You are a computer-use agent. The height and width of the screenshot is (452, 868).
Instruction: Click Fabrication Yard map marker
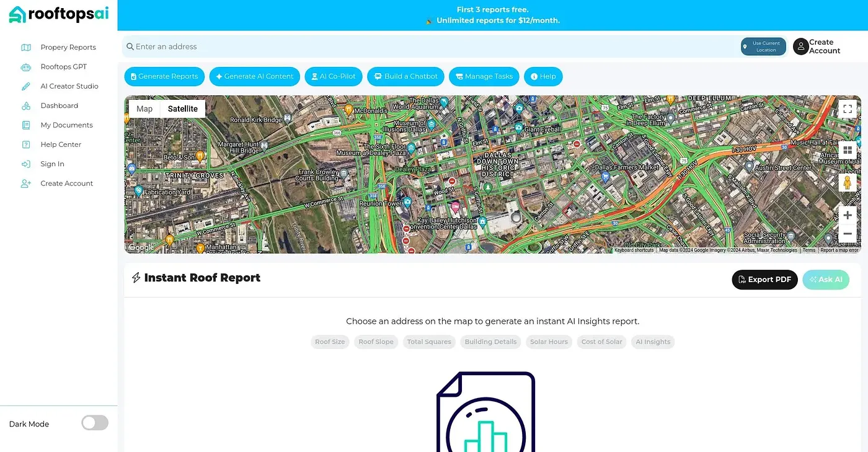click(138, 191)
